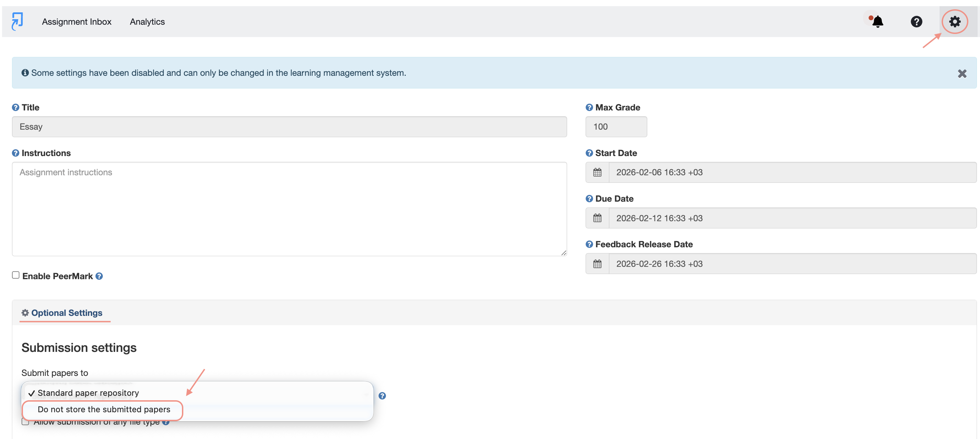Screen dimensions: 980x439
Task: Click the Due Date field 2026-02-12
Action: pyautogui.click(x=793, y=218)
